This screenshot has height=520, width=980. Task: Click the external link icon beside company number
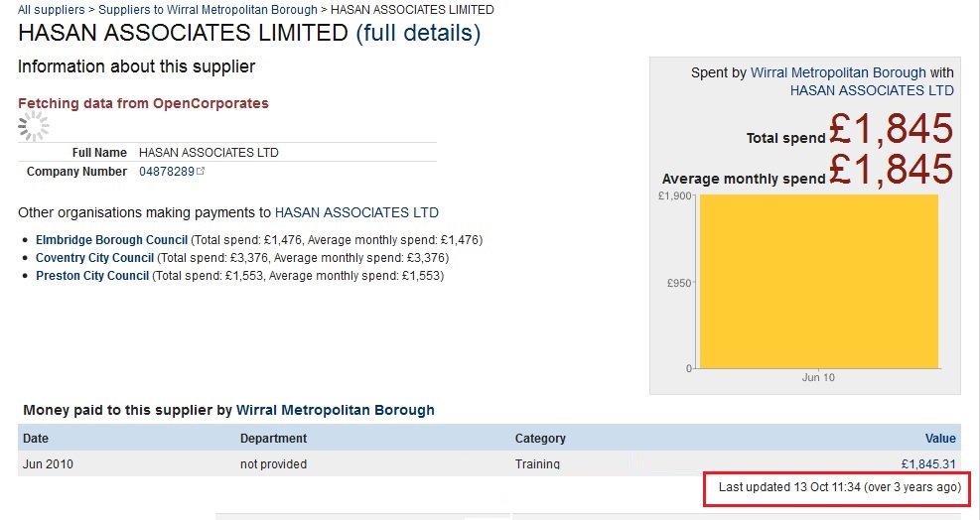pyautogui.click(x=202, y=172)
